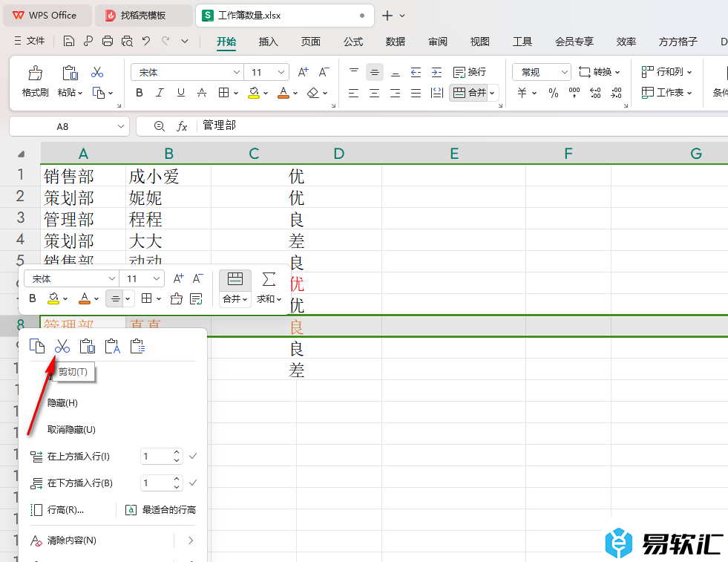Switch to the 找稻壳模板 tab
Image resolution: width=728 pixels, height=562 pixels.
pos(143,16)
